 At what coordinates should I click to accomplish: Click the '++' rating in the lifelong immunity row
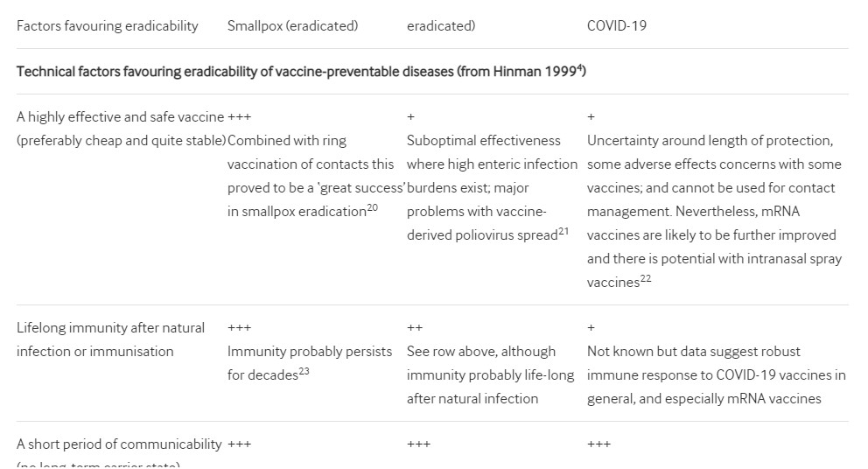415,327
